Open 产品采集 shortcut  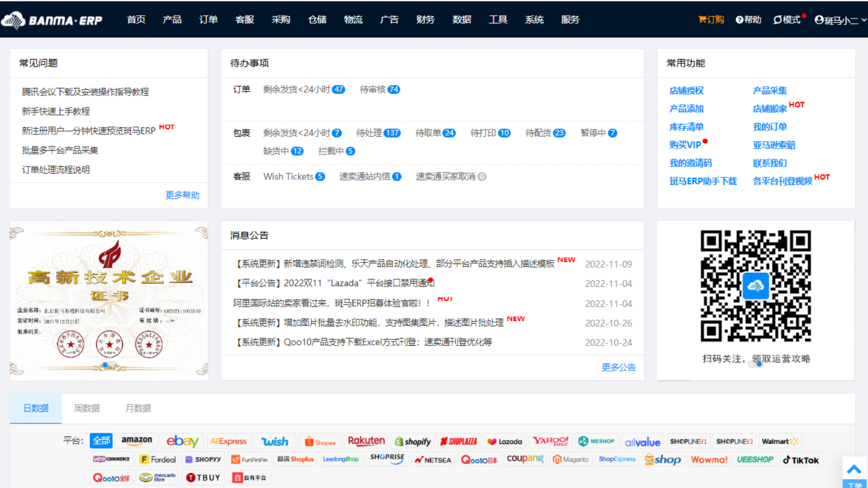pyautogui.click(x=770, y=91)
